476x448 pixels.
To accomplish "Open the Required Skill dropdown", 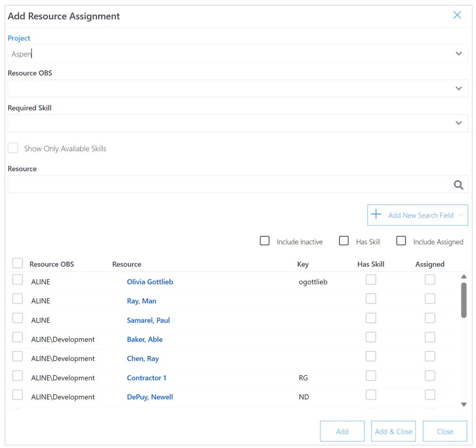I will (x=238, y=123).
